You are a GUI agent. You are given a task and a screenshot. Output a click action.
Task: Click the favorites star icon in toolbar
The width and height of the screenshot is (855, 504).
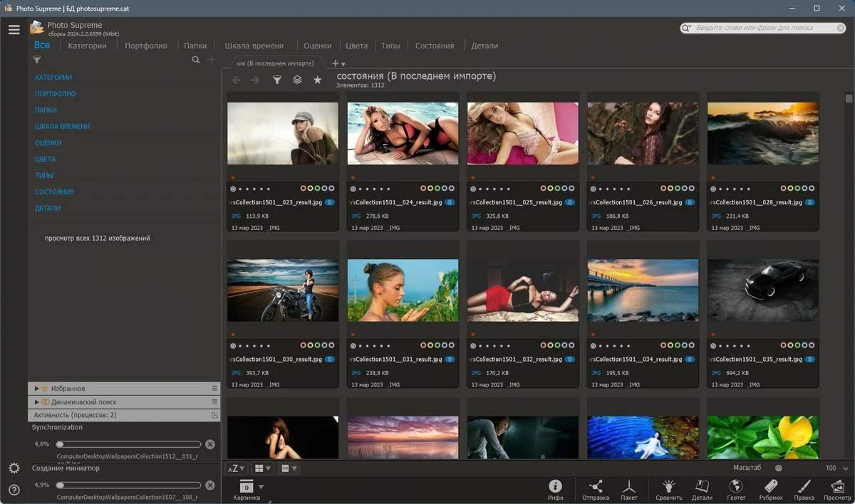point(318,80)
